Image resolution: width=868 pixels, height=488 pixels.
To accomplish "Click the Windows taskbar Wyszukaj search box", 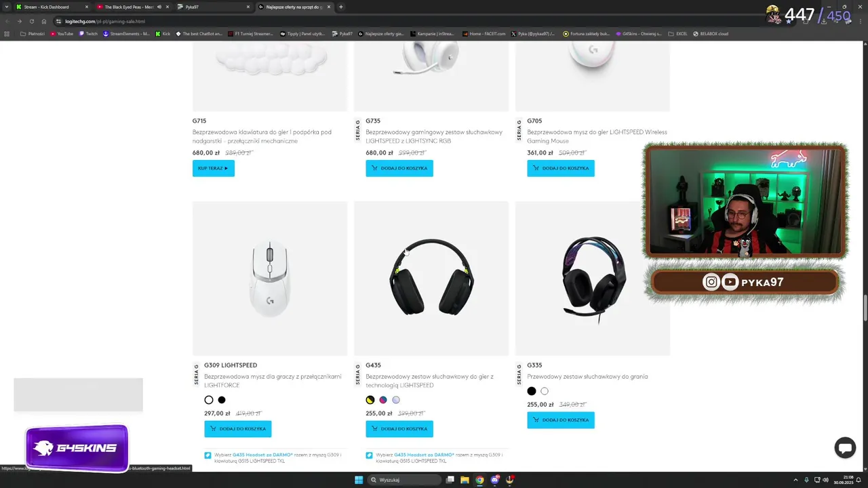I will [405, 480].
